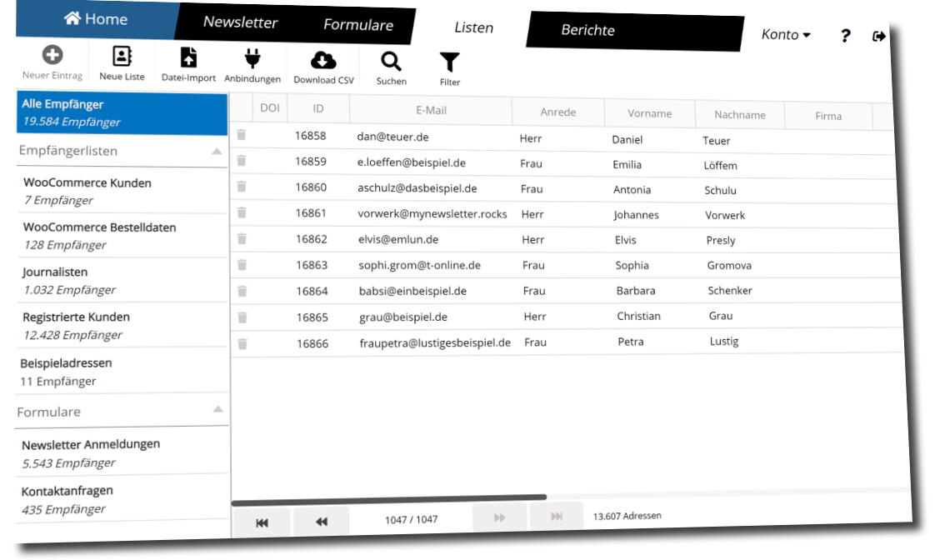Go to the previous page of results

pyautogui.click(x=322, y=522)
